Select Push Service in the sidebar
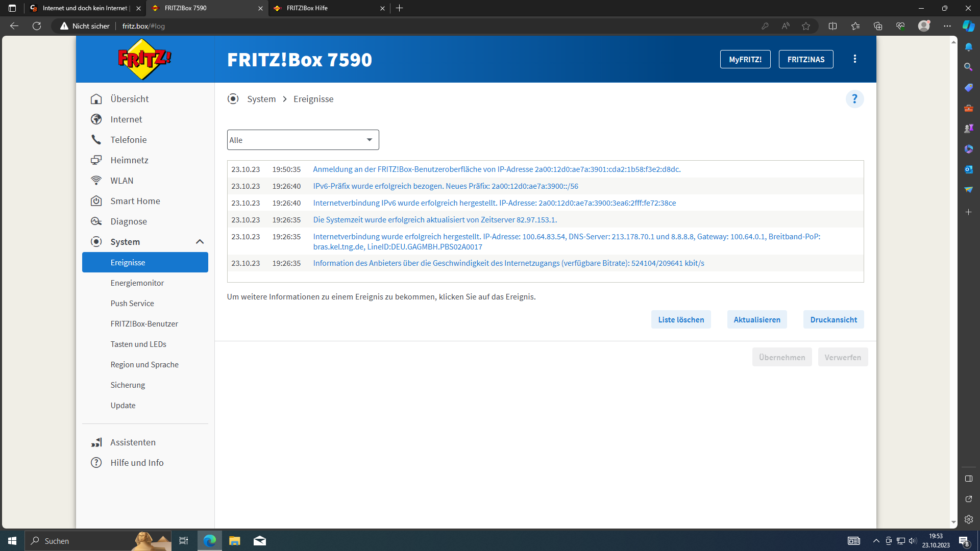The image size is (980, 551). pyautogui.click(x=132, y=303)
